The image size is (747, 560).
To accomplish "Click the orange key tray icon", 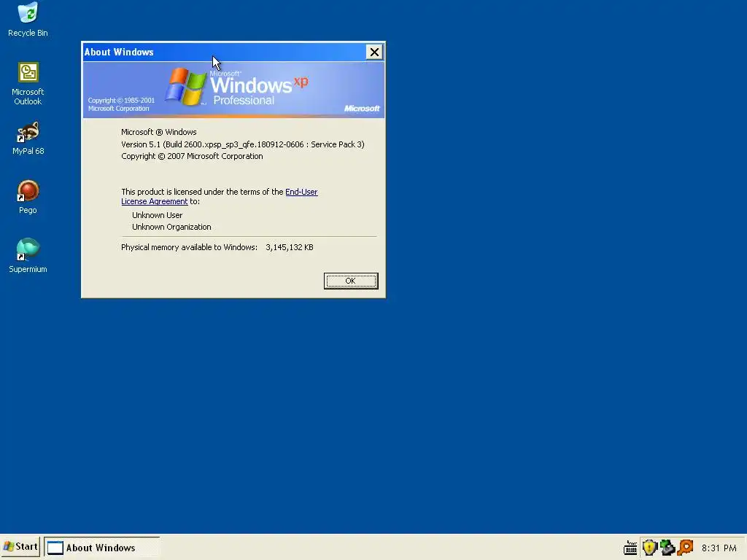I will tap(685, 548).
